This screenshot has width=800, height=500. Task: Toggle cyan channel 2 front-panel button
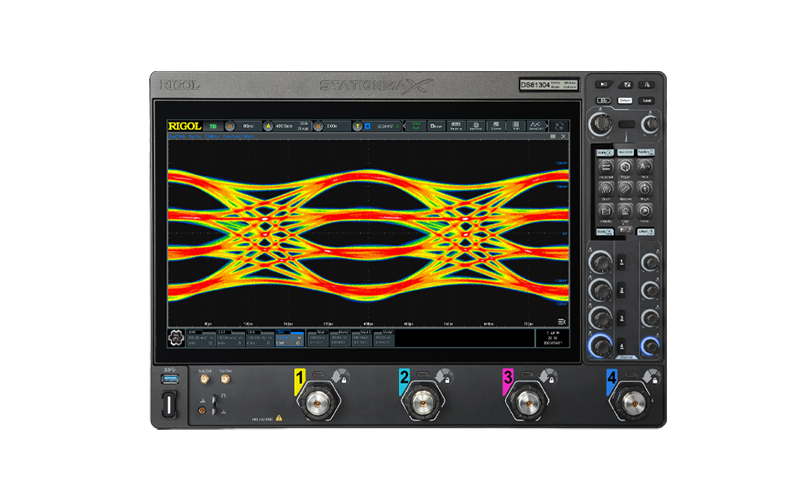point(404,378)
